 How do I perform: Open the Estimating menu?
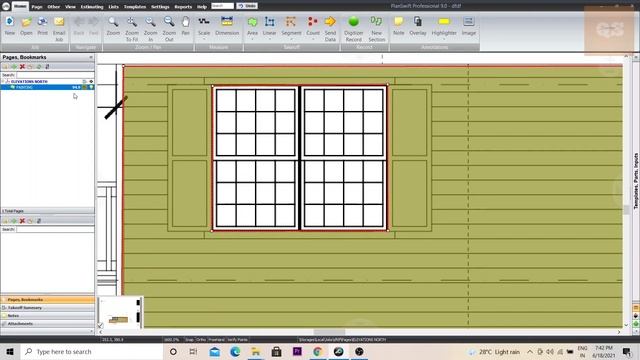(x=92, y=7)
